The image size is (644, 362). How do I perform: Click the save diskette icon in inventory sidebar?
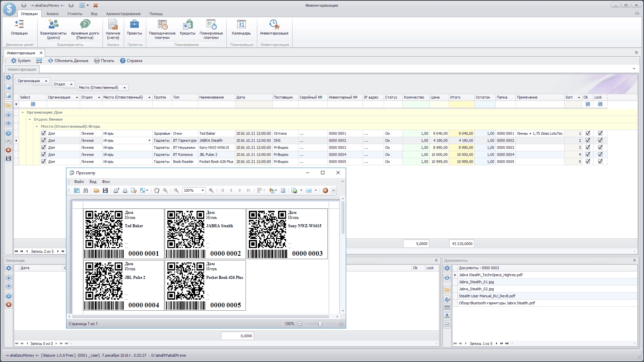[8, 158]
